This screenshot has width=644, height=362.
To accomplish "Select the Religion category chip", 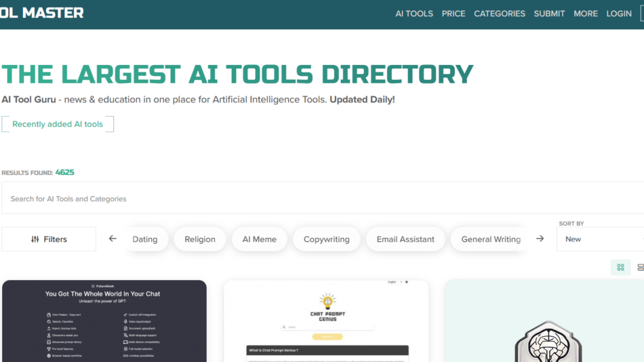I will pos(199,239).
